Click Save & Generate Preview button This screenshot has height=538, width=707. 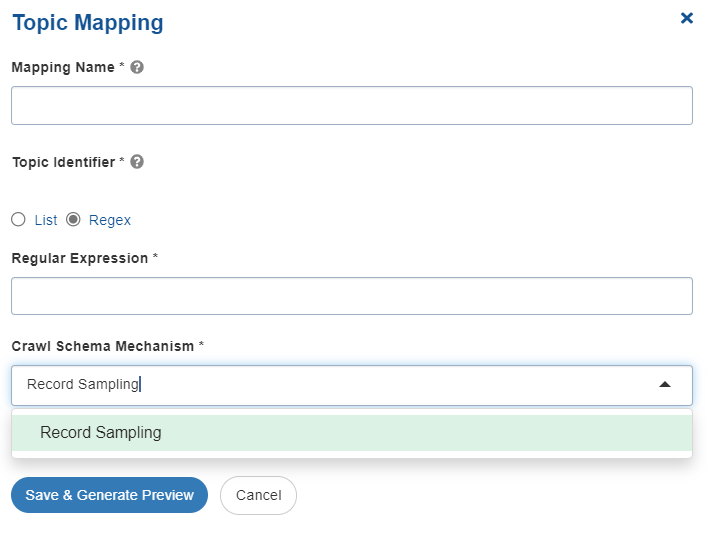[x=109, y=495]
